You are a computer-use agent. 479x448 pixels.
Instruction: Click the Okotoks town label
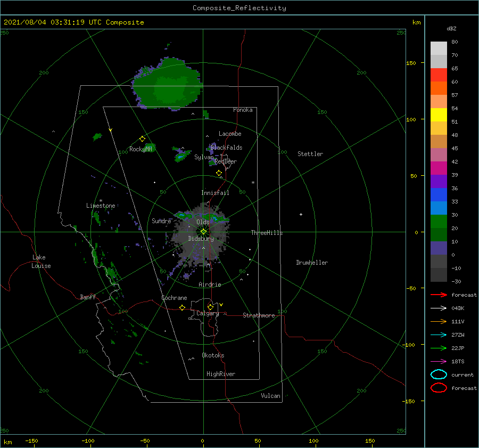tap(213, 355)
